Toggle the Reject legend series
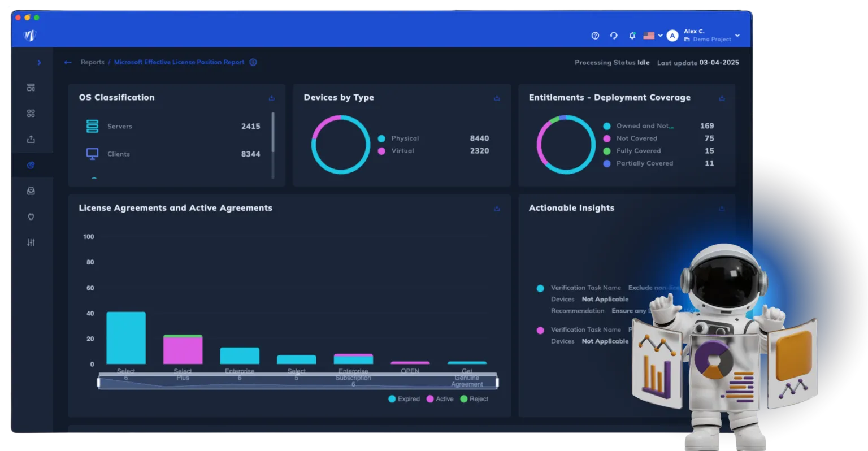Image resolution: width=868 pixels, height=451 pixels. pyautogui.click(x=474, y=399)
